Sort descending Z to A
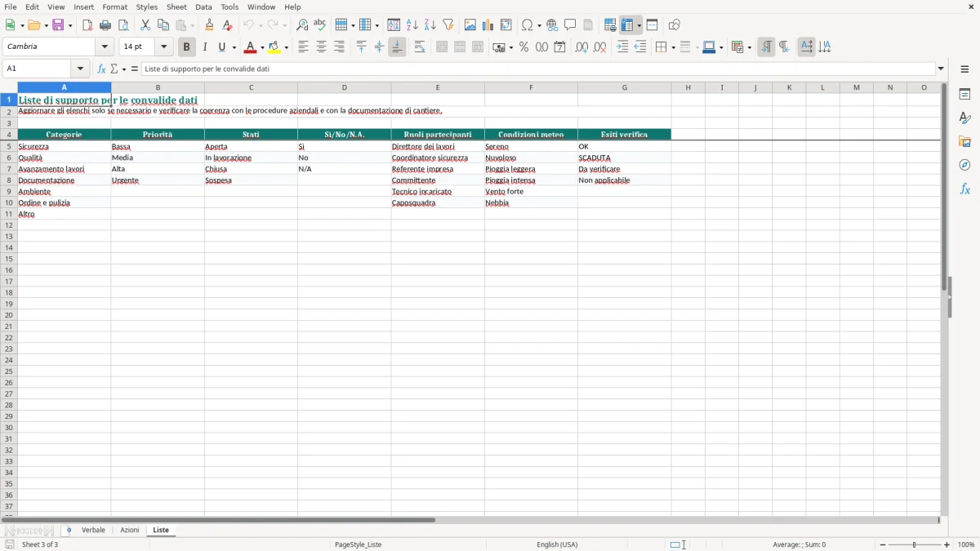The width and height of the screenshot is (980, 551). 430,25
